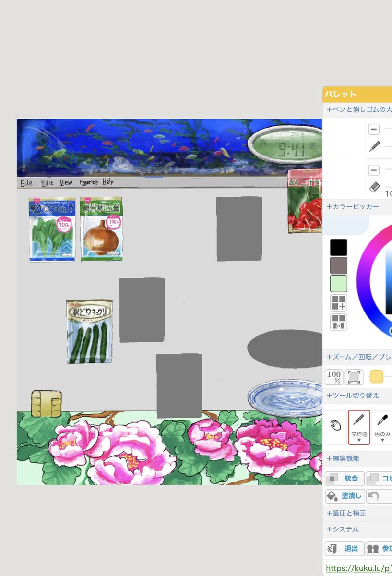Pick the black color swatch
This screenshot has width=392, height=576.
[x=338, y=247]
